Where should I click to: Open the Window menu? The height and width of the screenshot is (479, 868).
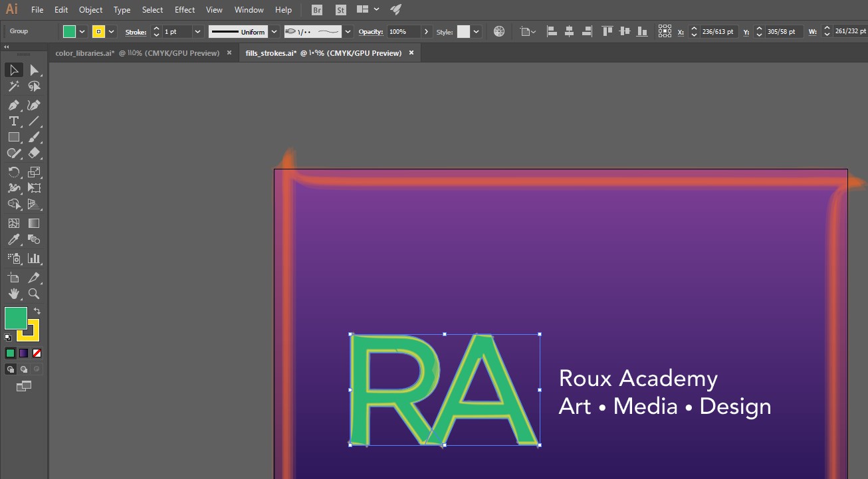click(249, 10)
